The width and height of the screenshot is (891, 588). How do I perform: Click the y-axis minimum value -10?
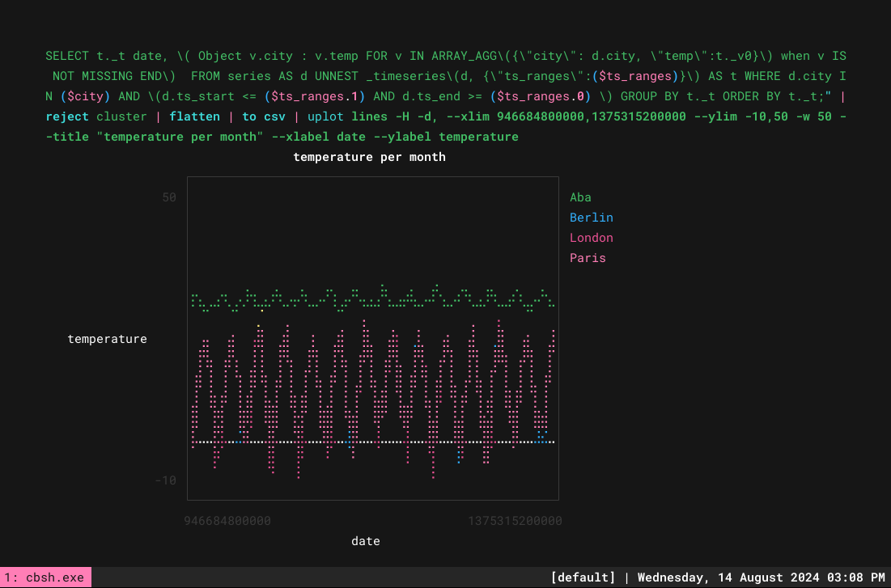(165, 480)
